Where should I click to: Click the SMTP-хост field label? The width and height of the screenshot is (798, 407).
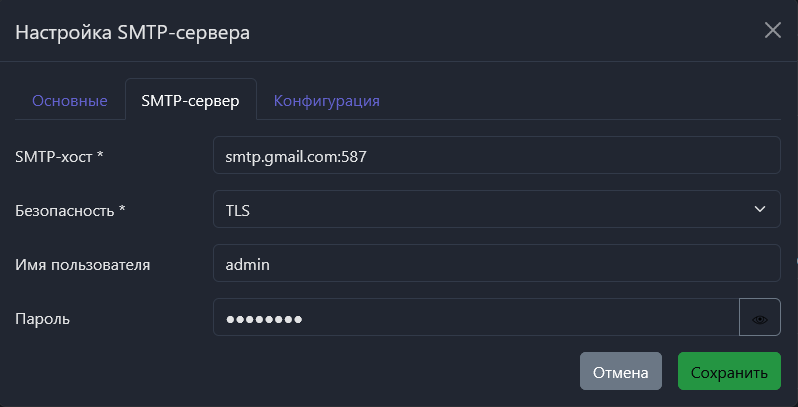[56, 156]
